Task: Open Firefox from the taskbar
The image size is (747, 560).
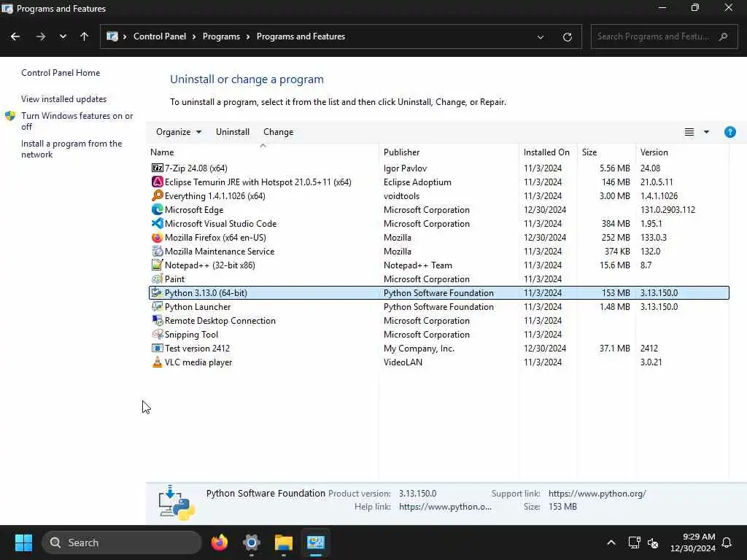Action: click(x=219, y=542)
